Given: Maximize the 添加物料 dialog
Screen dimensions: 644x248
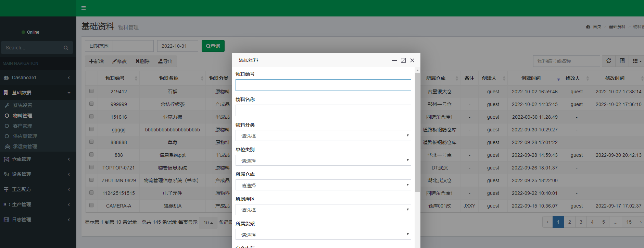Looking at the screenshot, I should 403,60.
